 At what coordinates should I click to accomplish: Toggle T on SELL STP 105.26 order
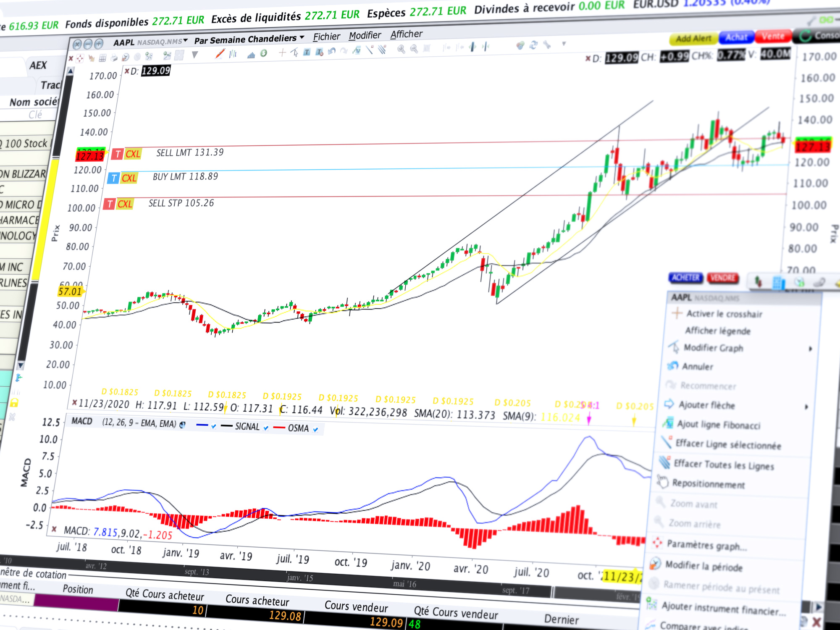click(109, 204)
